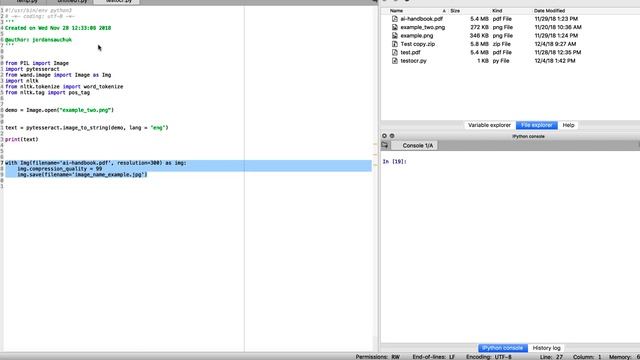Sort files by the Kind column header
Image resolution: width=640 pixels, height=360 pixels.
tap(497, 11)
